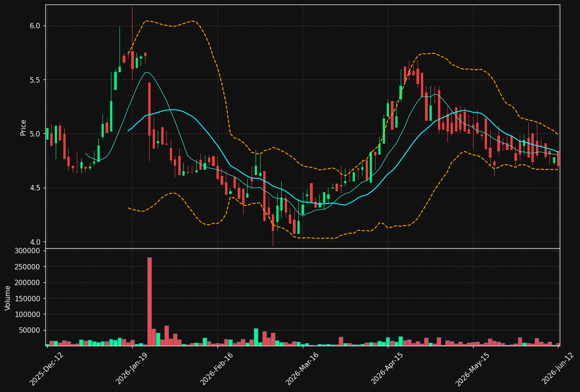Screen dimensions: 580x392
Task: Click the tallest red volume bar
Action: tap(150, 301)
